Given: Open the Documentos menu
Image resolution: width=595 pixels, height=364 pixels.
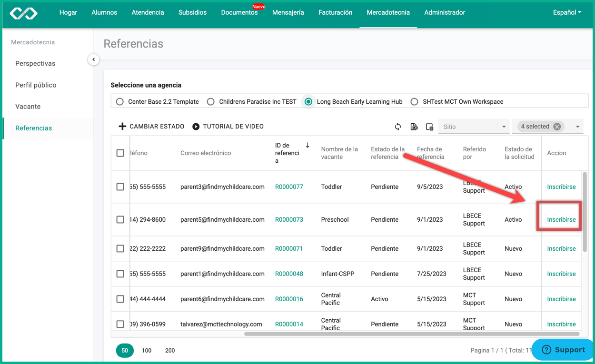Looking at the screenshot, I should tap(239, 12).
